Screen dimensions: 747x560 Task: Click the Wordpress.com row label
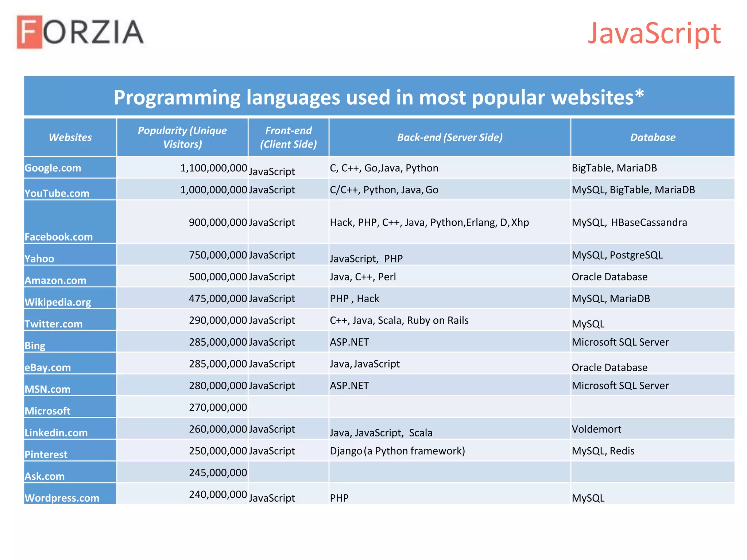(62, 498)
